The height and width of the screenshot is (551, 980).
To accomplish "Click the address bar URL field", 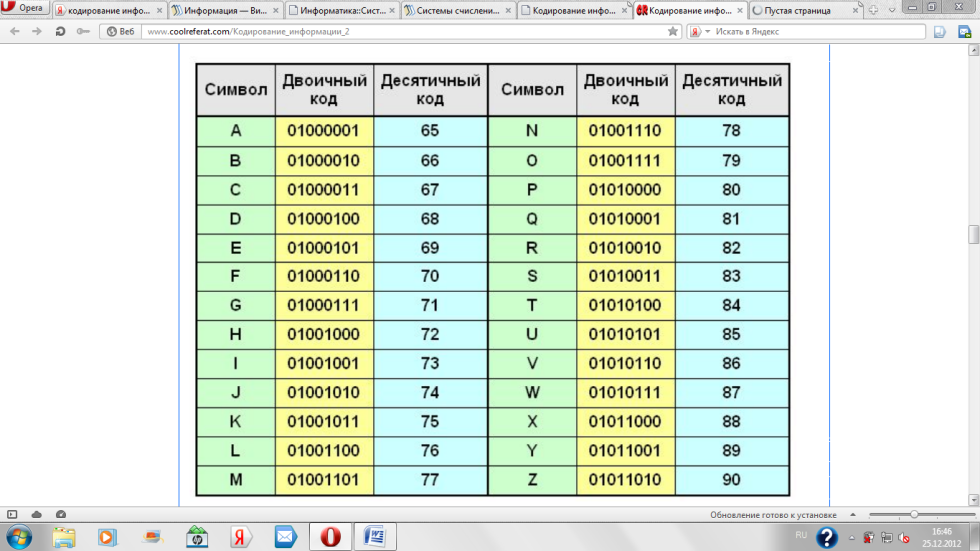I will [x=400, y=31].
